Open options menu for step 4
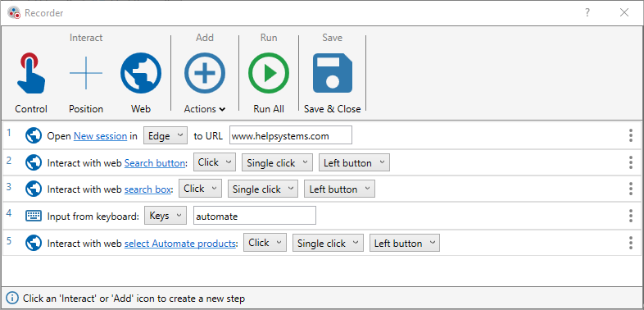Image resolution: width=644 pixels, height=310 pixels. [x=630, y=216]
